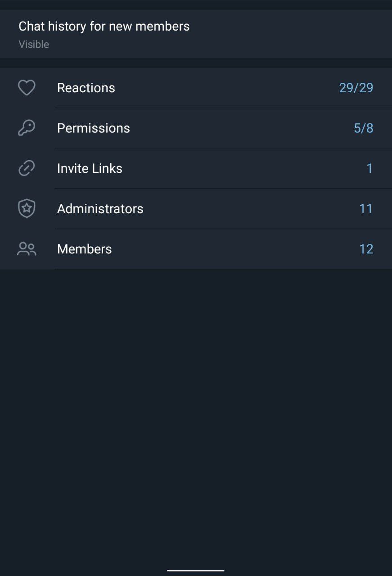Image resolution: width=392 pixels, height=576 pixels.
Task: Tap the two-person Members icon
Action: tap(27, 249)
